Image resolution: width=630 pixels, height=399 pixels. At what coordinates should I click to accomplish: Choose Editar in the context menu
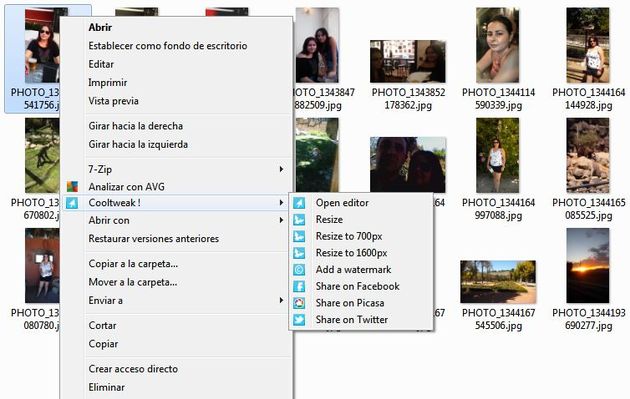[x=101, y=64]
